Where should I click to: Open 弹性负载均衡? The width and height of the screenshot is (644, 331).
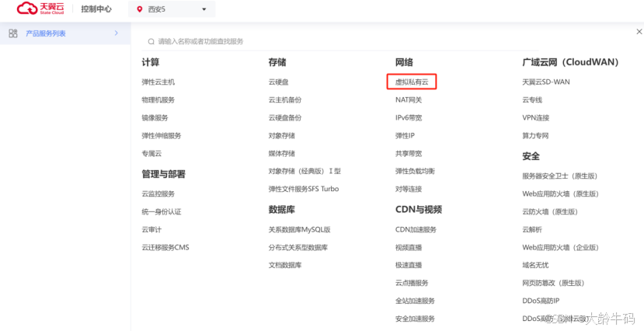coord(415,171)
